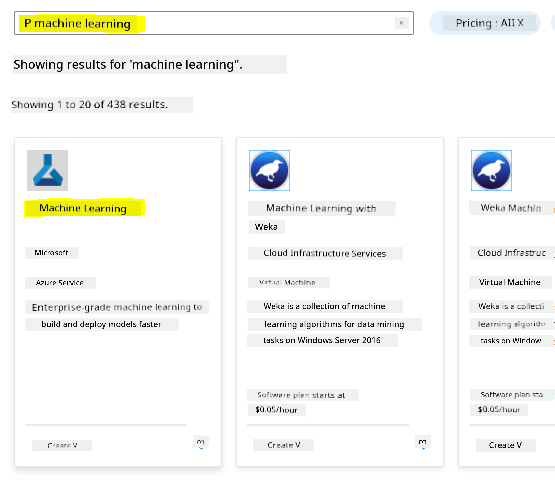Open the Machine Learning title link
The height and width of the screenshot is (480, 555).
(83, 208)
